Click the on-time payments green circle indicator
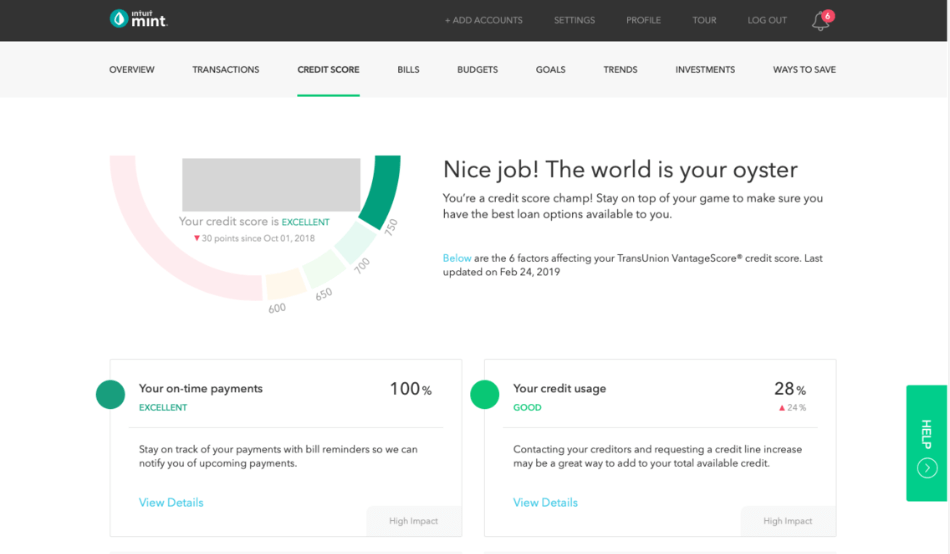This screenshot has height=554, width=950. (x=110, y=395)
